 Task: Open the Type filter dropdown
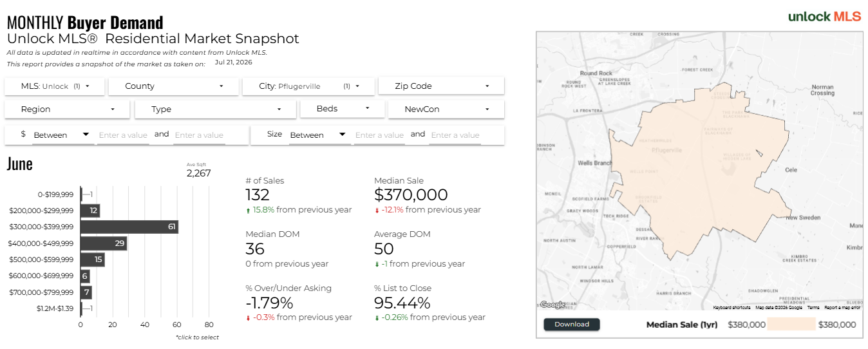click(x=216, y=109)
